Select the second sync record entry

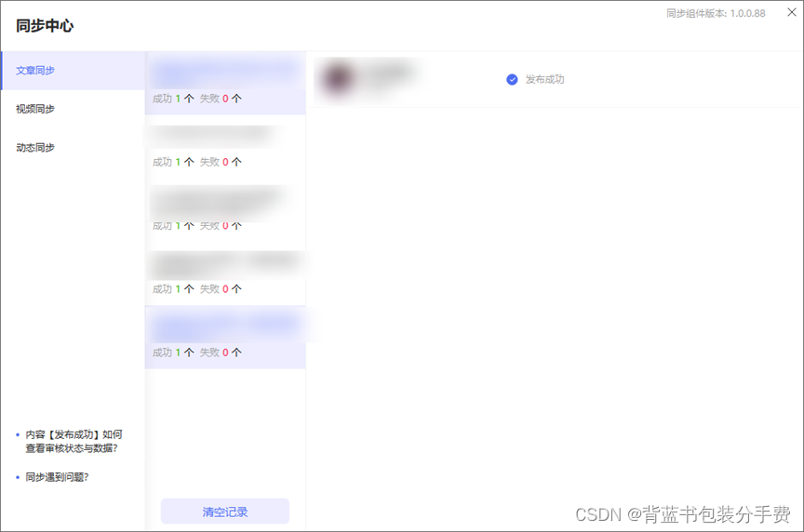pyautogui.click(x=225, y=147)
